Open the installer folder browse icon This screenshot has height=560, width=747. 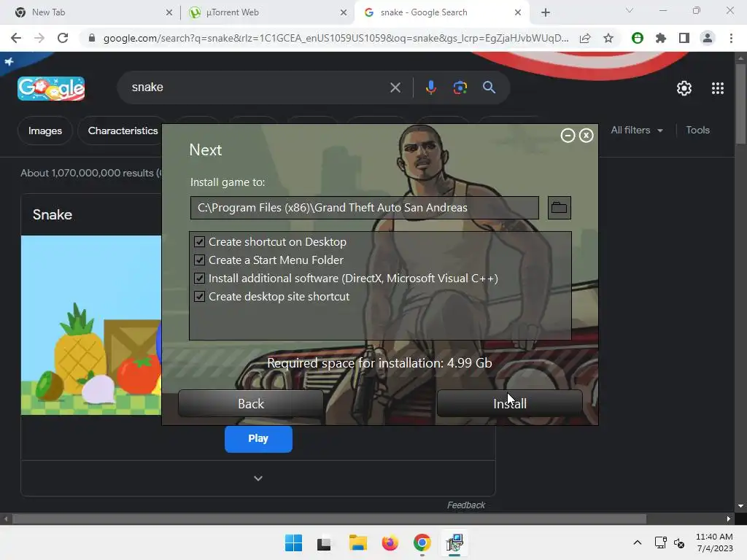(x=560, y=208)
